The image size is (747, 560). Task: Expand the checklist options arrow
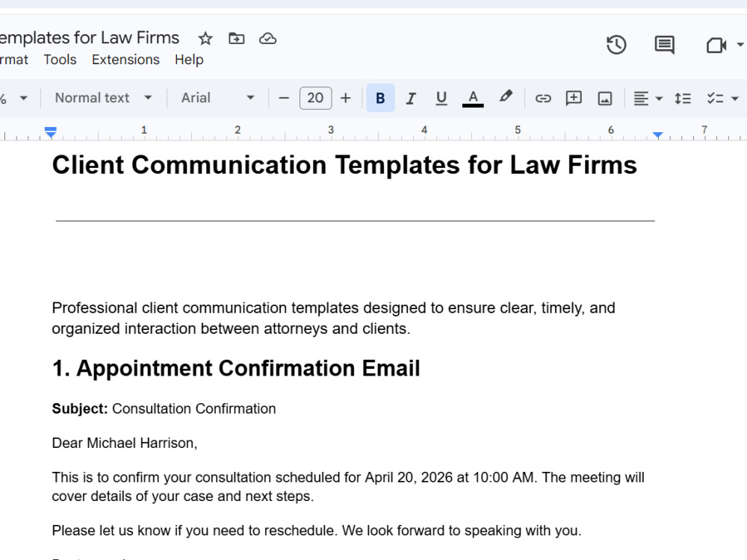(734, 99)
